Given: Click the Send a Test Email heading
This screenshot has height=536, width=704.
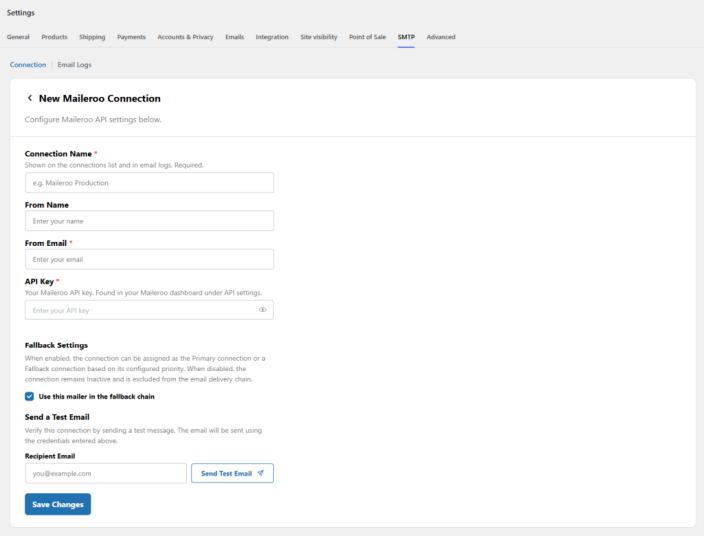Looking at the screenshot, I should point(57,417).
